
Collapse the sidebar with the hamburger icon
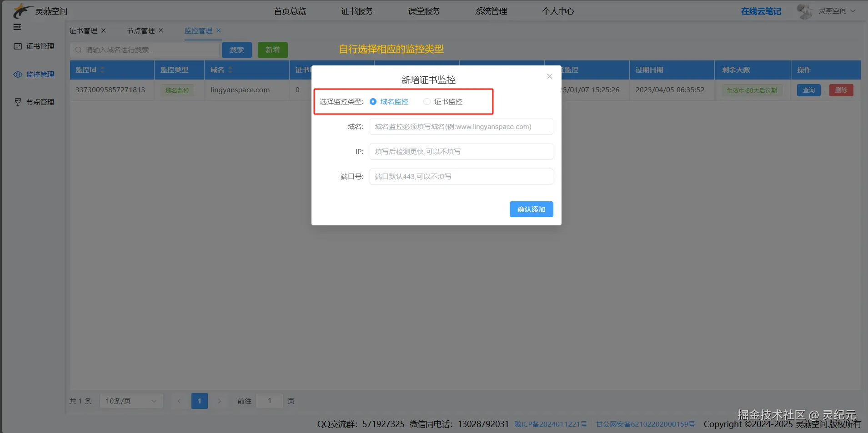(x=17, y=27)
